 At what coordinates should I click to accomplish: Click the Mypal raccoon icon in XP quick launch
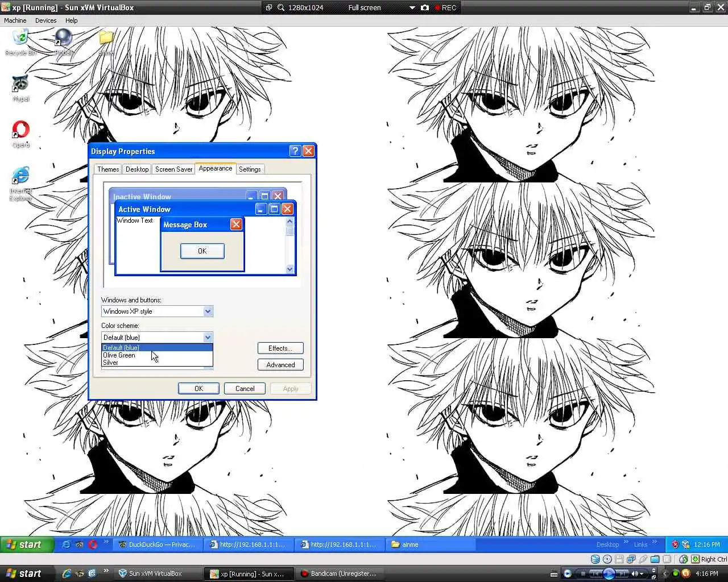click(x=79, y=544)
